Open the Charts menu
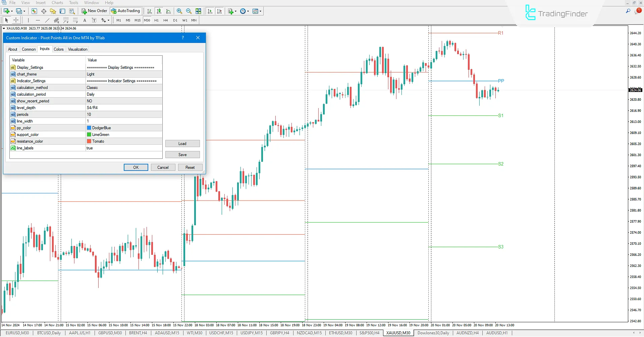644x337 pixels. point(57,3)
